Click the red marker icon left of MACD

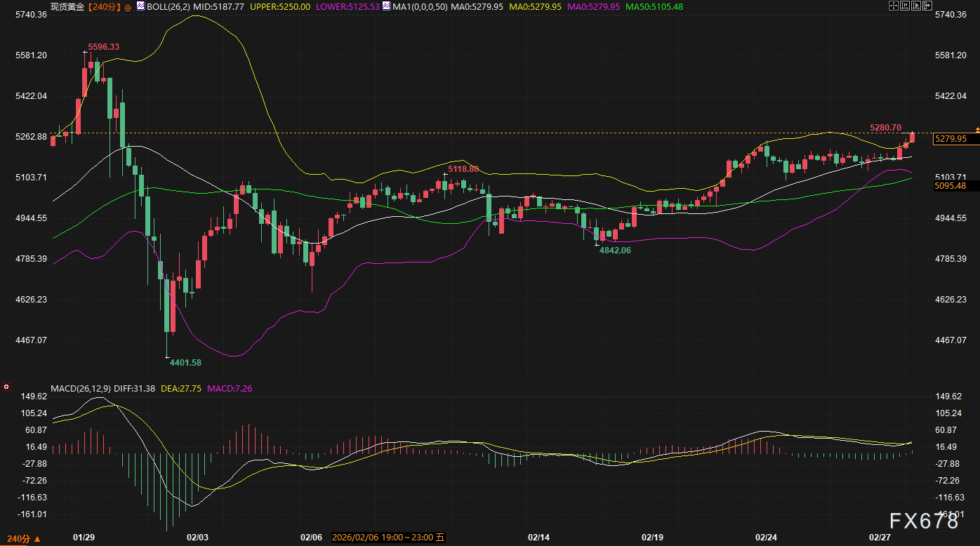tap(6, 387)
